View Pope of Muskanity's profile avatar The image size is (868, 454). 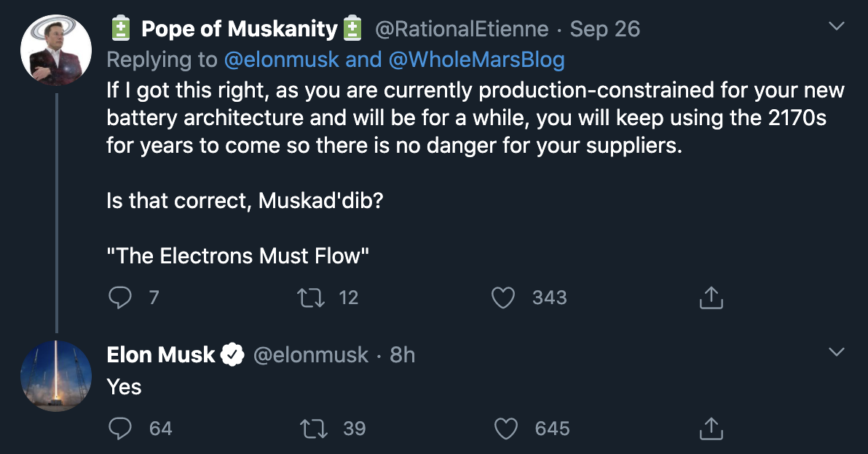click(56, 50)
